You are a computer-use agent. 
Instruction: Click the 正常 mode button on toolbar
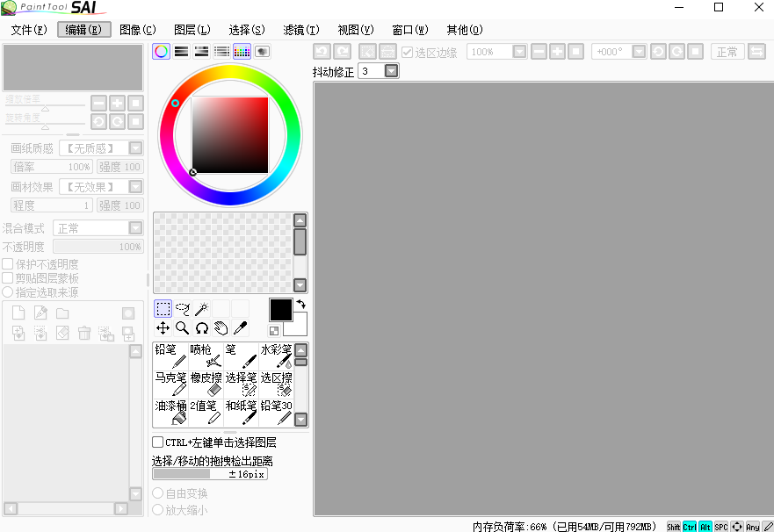727,52
